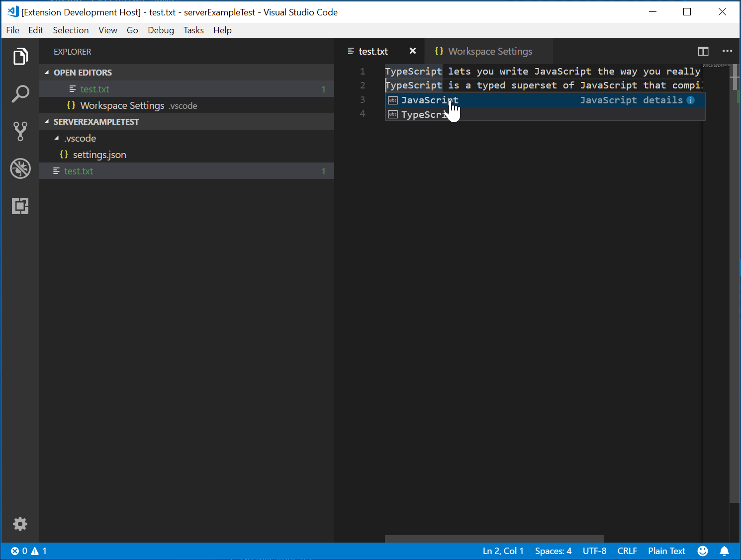Viewport: 741px width, 560px height.
Task: Collapse the SERVEREXAMPLETEST section
Action: (46, 121)
